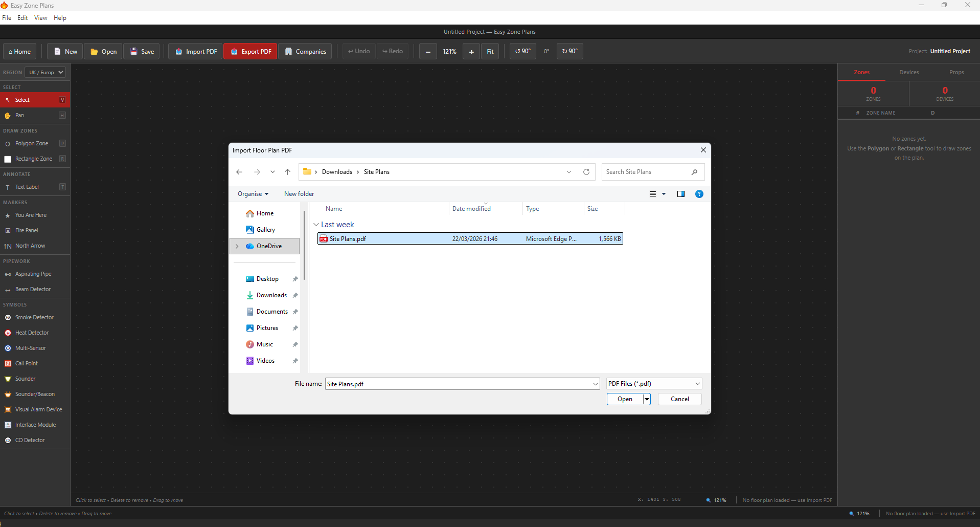980x527 pixels.
Task: Click New folder in the dialog
Action: [299, 194]
